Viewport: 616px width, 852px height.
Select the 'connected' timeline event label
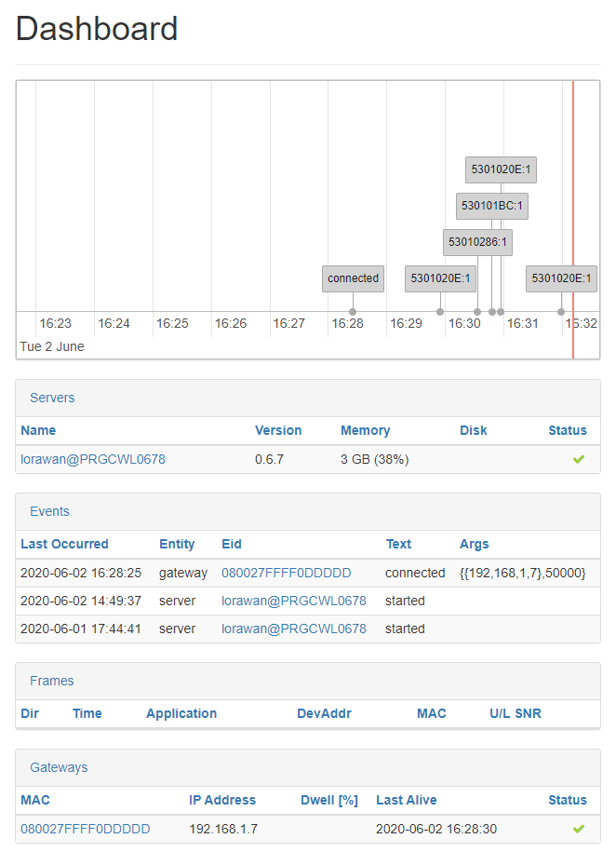[x=353, y=278]
